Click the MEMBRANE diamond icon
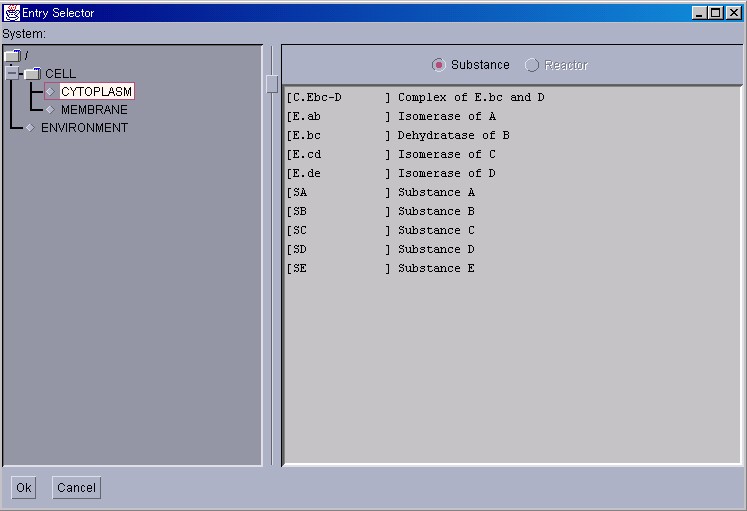 (x=50, y=110)
